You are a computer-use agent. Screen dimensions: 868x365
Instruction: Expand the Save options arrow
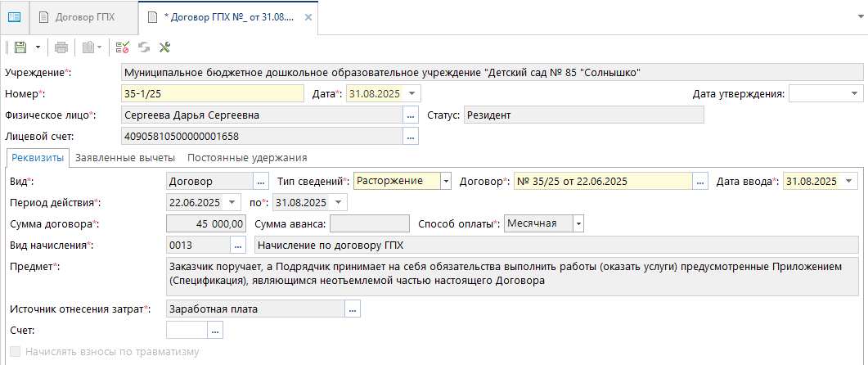coord(38,47)
